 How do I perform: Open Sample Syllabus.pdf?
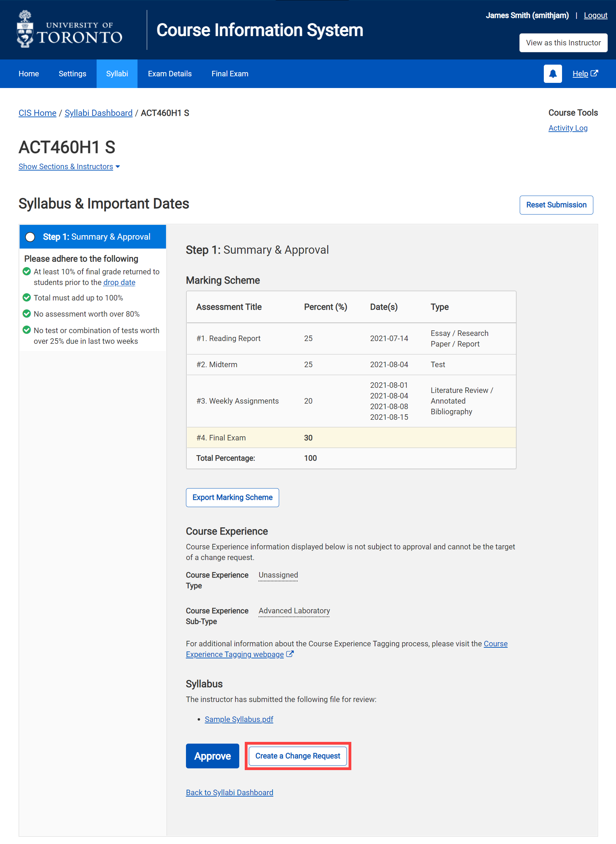[239, 719]
